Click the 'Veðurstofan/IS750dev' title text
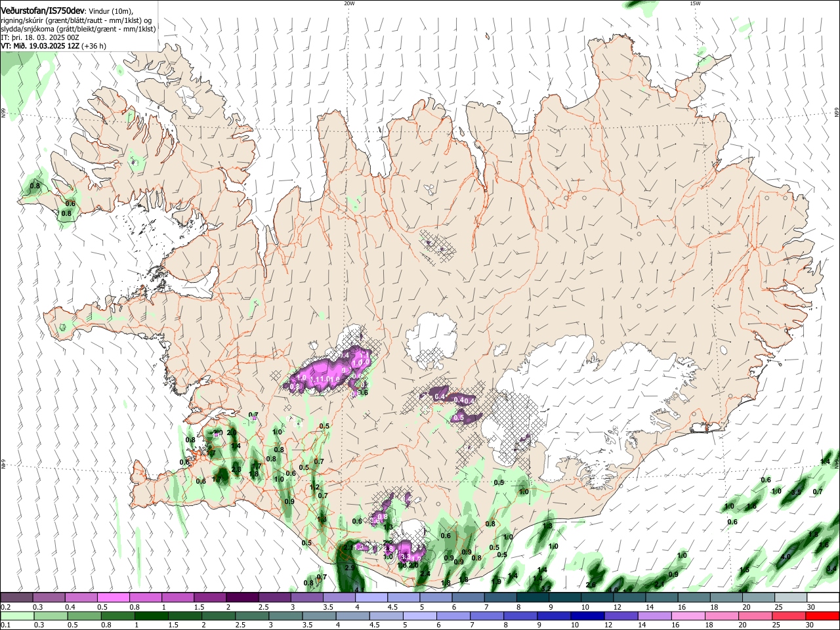This screenshot has height=630, width=840. tap(43, 10)
